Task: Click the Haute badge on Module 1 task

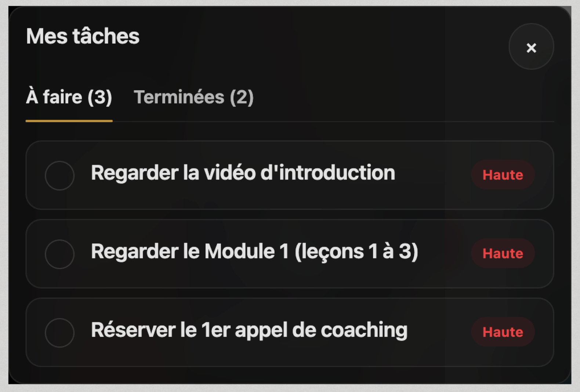Action: [503, 254]
